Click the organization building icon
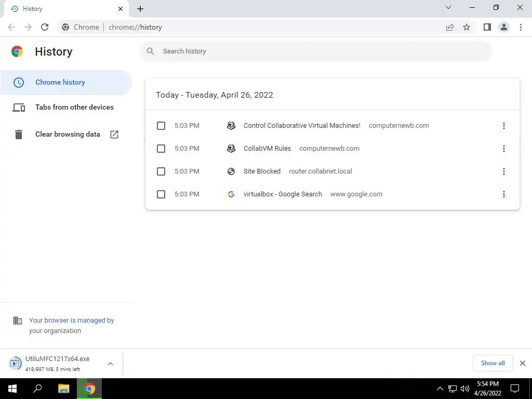 pos(18,320)
